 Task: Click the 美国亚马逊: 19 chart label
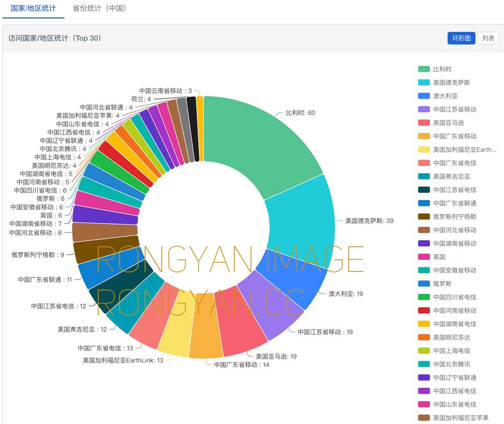pyautogui.click(x=276, y=356)
